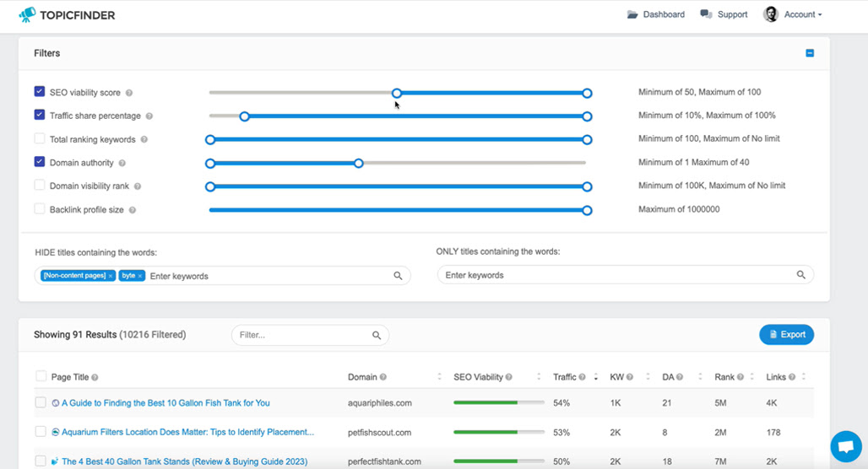
Task: Click search icon in results Filter box
Action: 377,335
